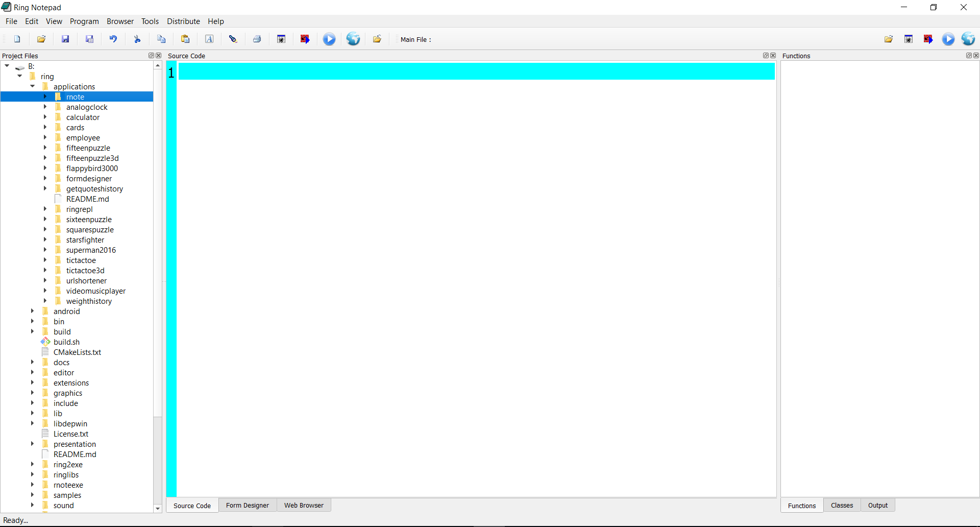Float the Source Code panel
Viewport: 980px width, 527px height.
point(766,56)
